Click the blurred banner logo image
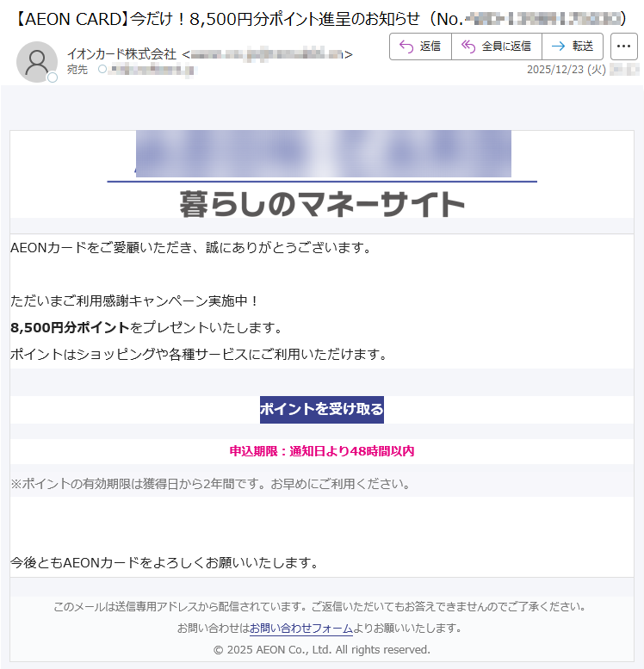The height and width of the screenshot is (669, 644). pos(323,154)
